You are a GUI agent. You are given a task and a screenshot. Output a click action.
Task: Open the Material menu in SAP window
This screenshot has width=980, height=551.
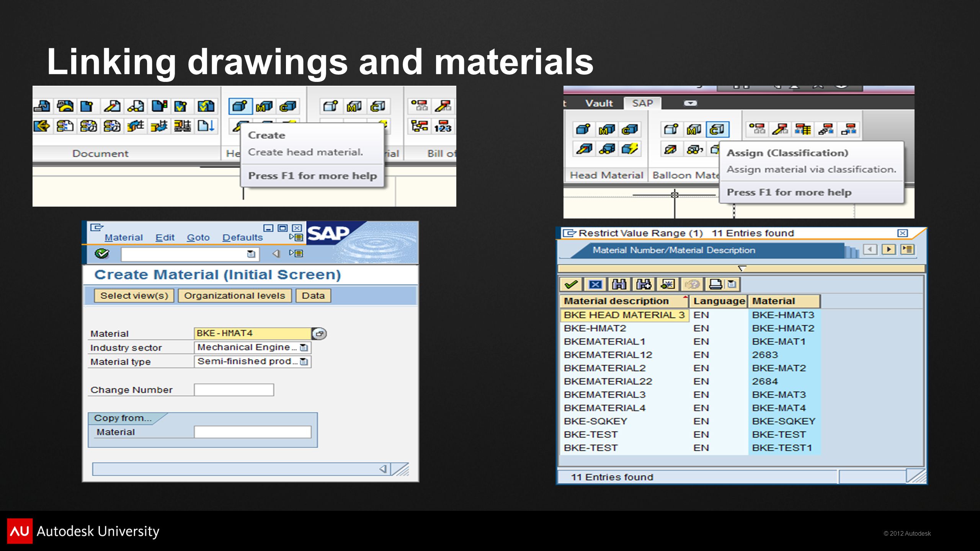123,238
